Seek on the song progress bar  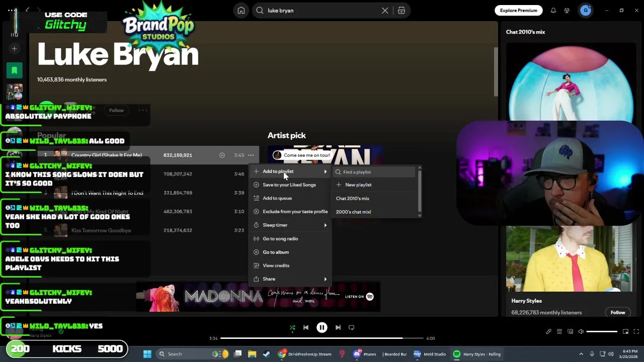click(322, 338)
